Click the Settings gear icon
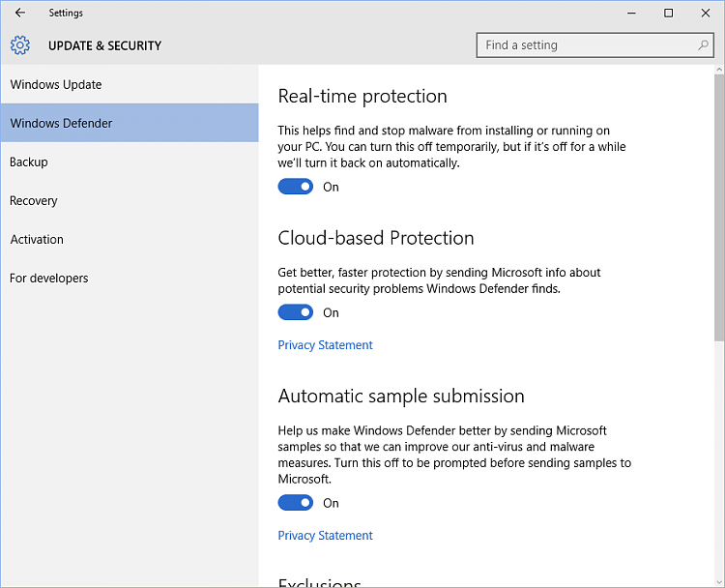This screenshot has width=725, height=588. click(x=20, y=45)
